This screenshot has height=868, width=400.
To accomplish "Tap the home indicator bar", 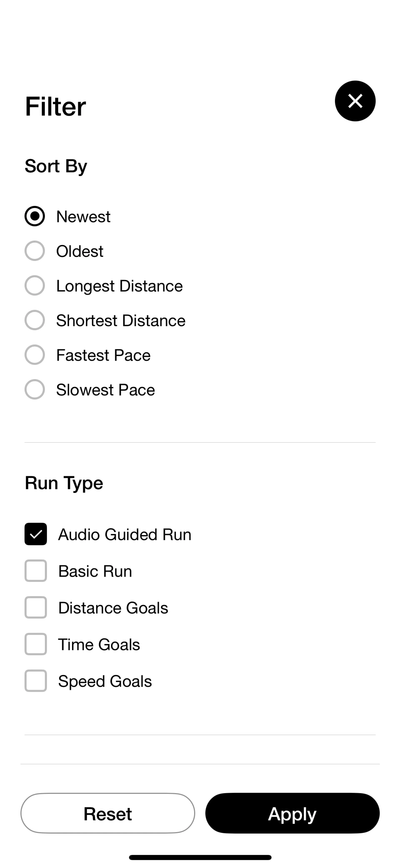I will [x=200, y=857].
